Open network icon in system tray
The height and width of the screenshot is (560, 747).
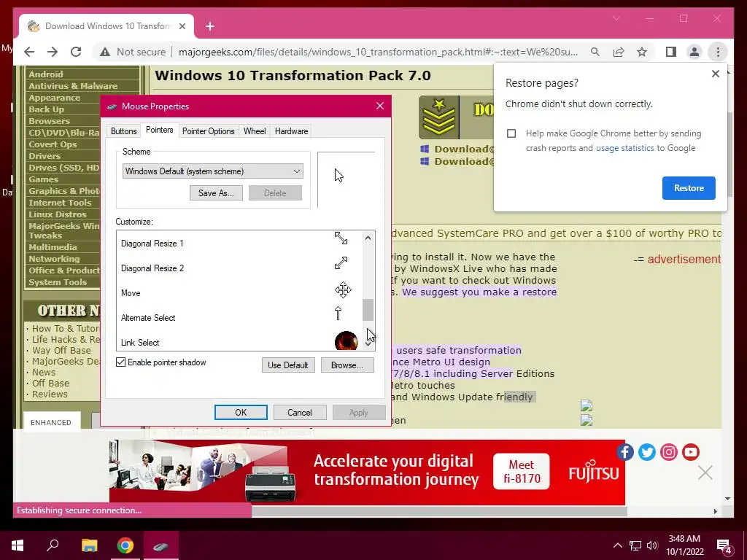(635, 545)
